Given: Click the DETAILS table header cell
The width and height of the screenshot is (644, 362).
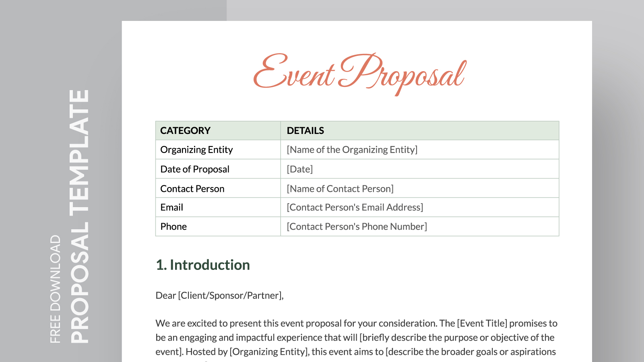Looking at the screenshot, I should 305,131.
